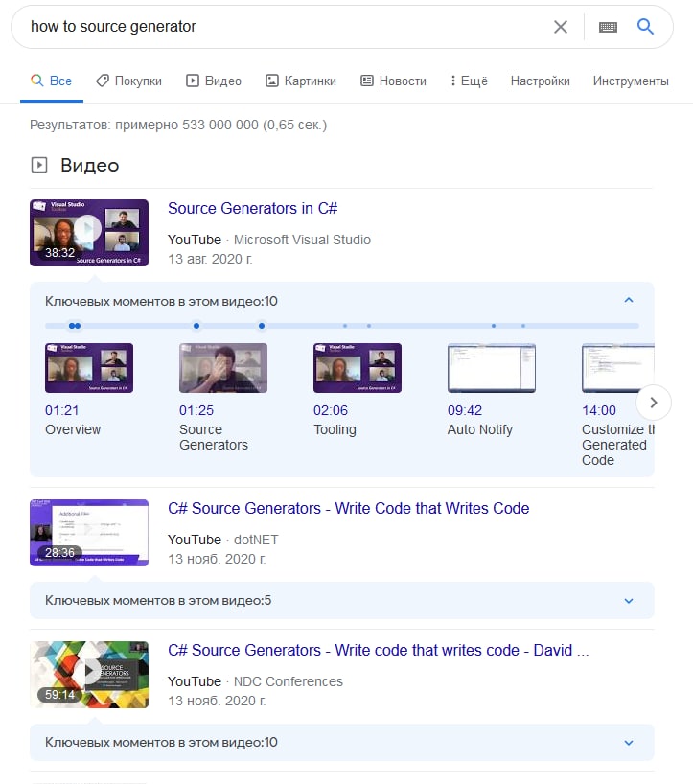The image size is (693, 784).
Task: Click the 01:21 timestamp link
Action: pos(62,410)
